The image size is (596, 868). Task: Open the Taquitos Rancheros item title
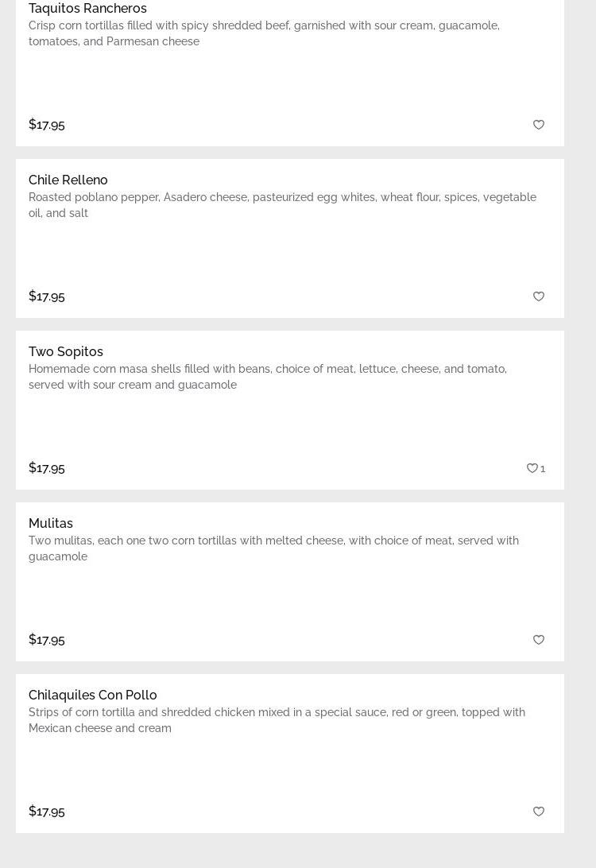[87, 8]
